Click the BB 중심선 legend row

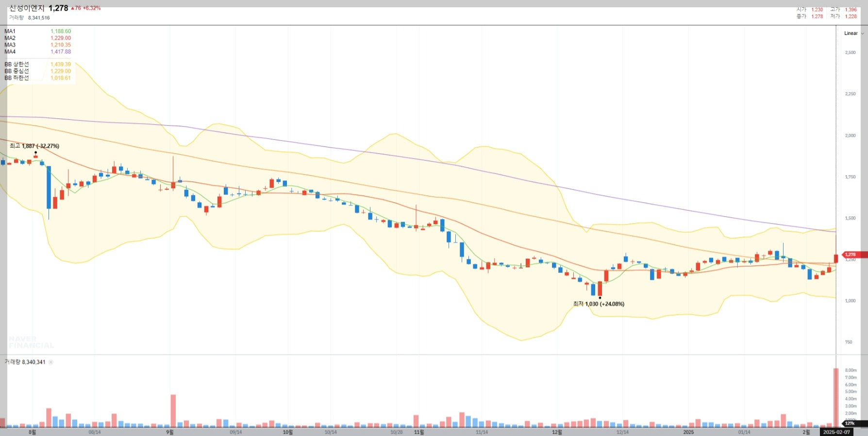click(38, 71)
